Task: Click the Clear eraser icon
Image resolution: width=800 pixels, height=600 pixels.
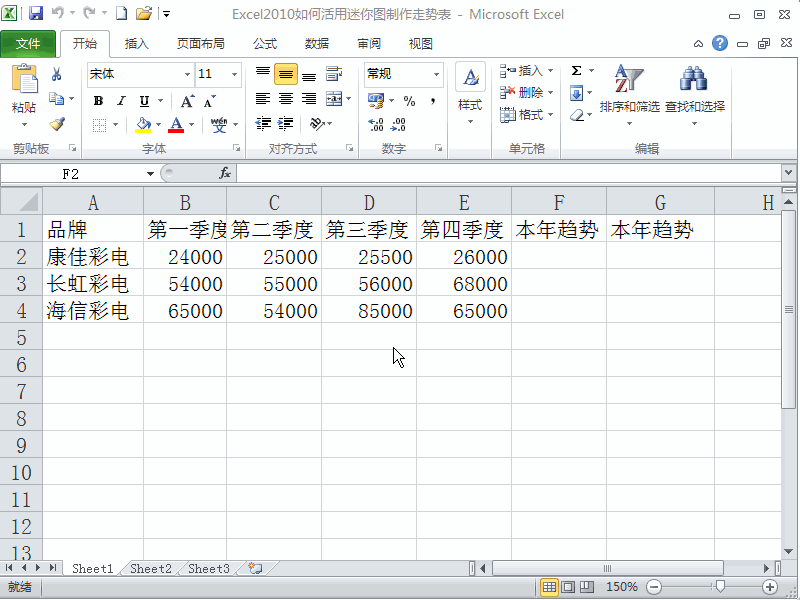Action: coord(577,115)
